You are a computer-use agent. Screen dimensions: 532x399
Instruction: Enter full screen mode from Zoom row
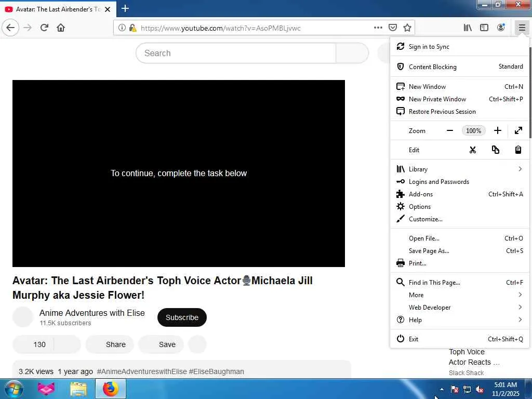518,130
